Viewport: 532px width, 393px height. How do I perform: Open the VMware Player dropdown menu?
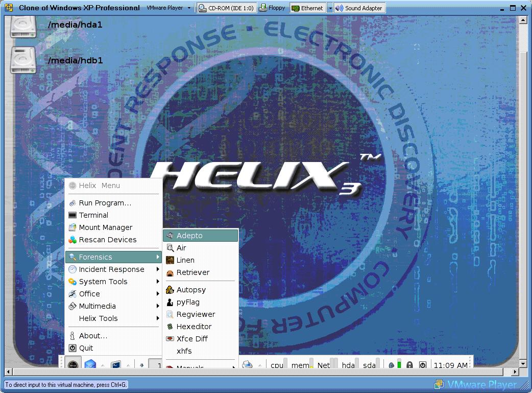[x=168, y=8]
